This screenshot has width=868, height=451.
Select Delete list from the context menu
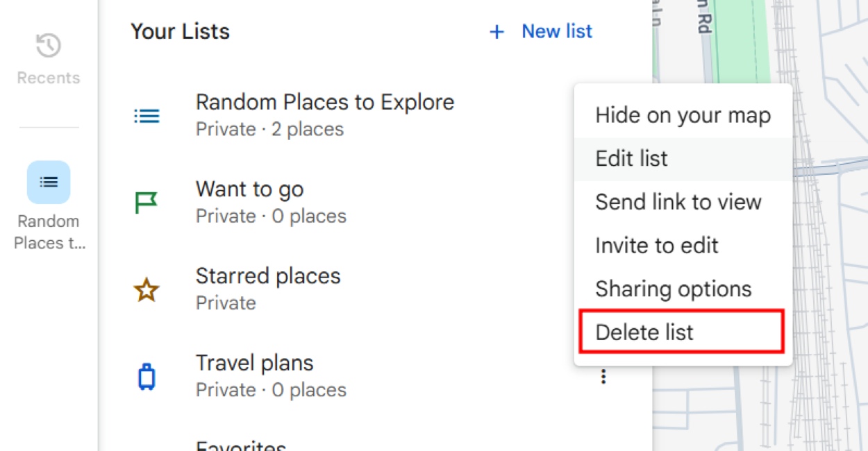point(644,332)
